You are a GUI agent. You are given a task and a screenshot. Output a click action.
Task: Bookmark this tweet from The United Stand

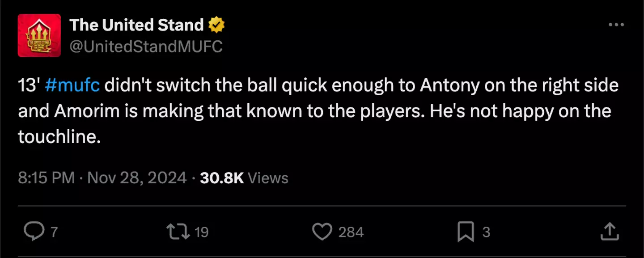click(x=466, y=232)
